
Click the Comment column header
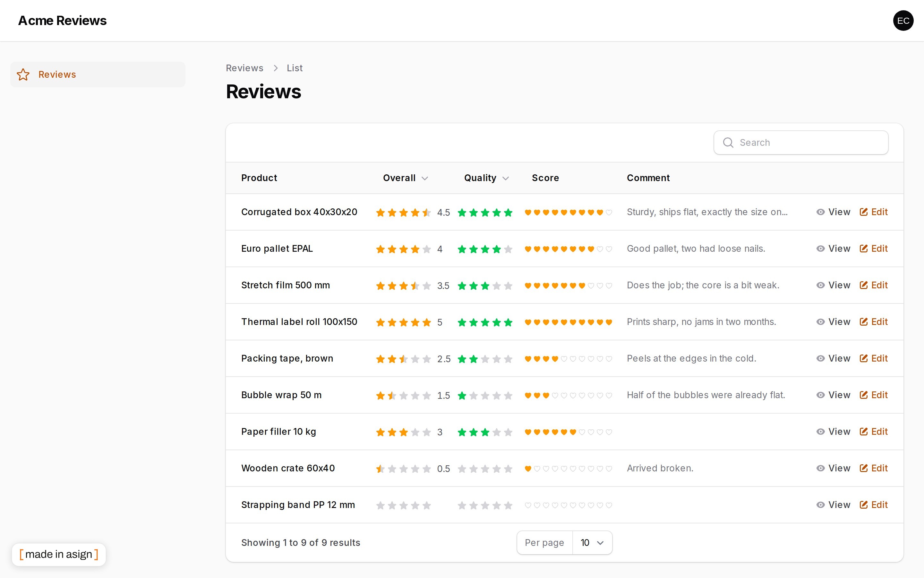[x=648, y=178]
